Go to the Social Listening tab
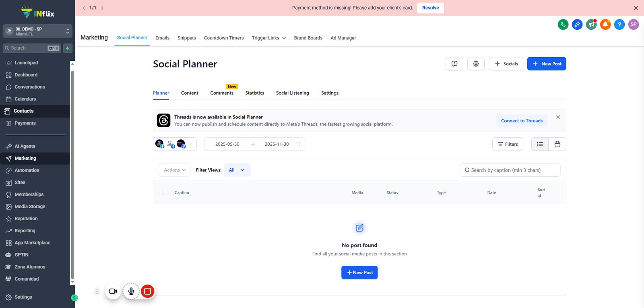Screen dimensions: 644x308 (x=293, y=93)
